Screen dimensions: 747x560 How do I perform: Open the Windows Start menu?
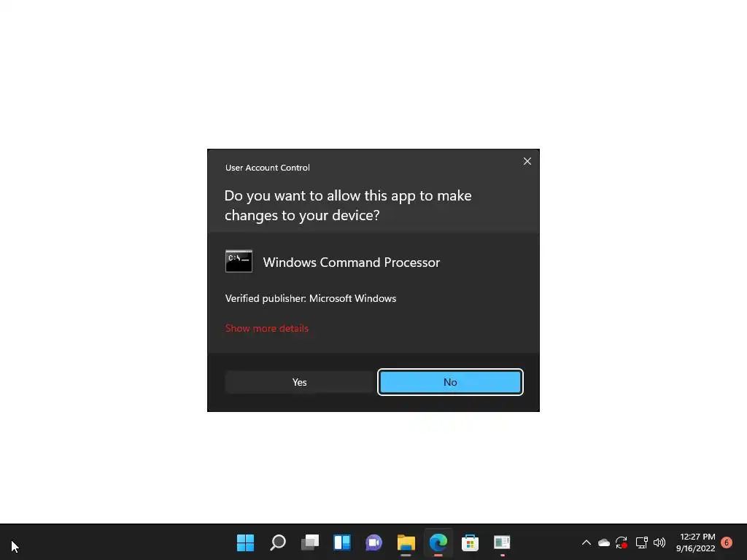245,542
